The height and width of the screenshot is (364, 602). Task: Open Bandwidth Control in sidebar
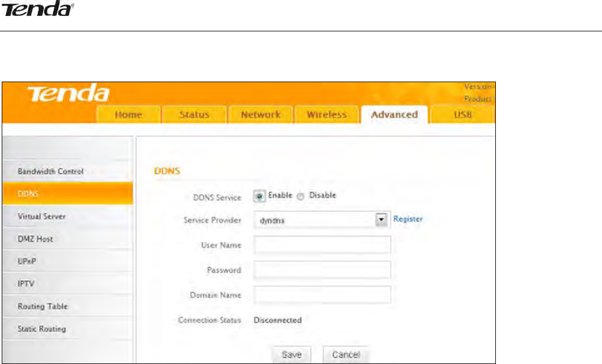coord(67,171)
